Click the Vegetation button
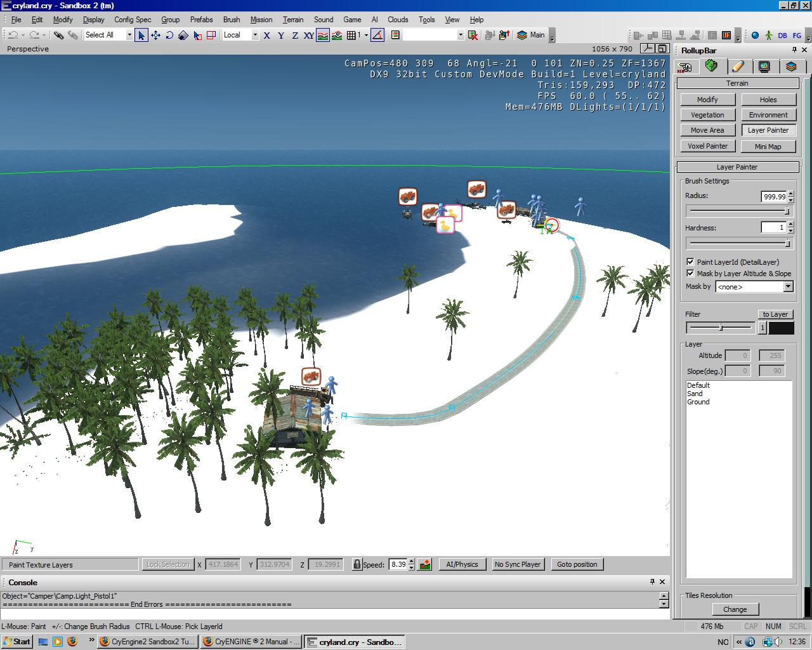The image size is (812, 650). [x=707, y=115]
